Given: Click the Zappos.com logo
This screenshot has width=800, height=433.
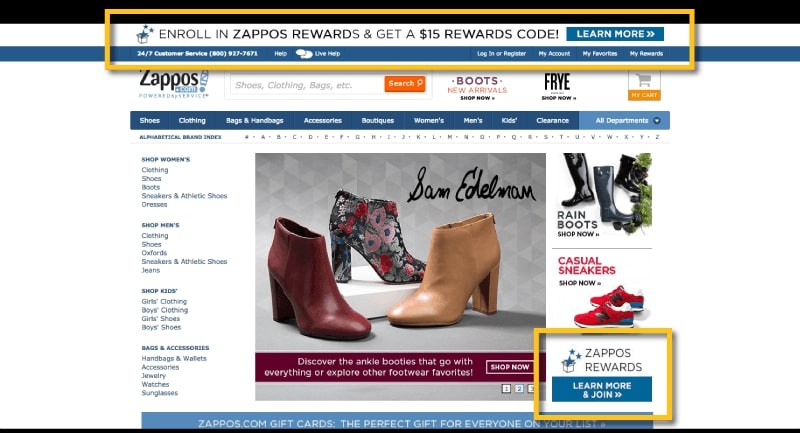Looking at the screenshot, I should tap(174, 84).
